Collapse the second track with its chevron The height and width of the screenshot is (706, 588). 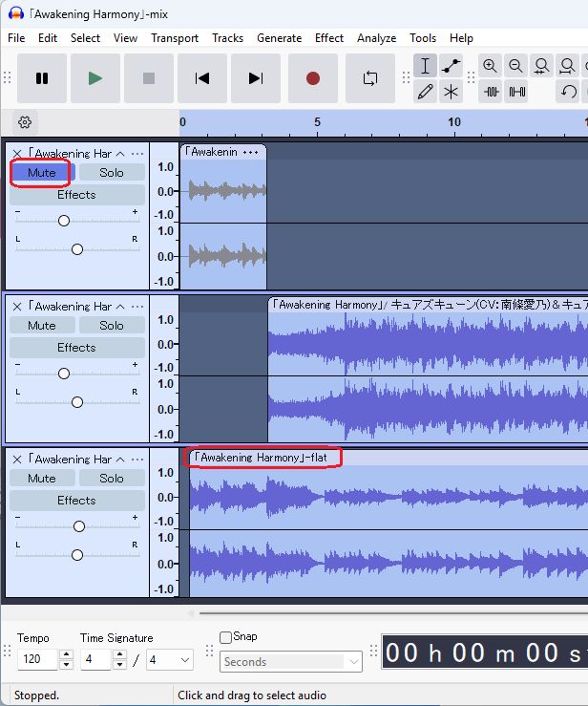(120, 307)
